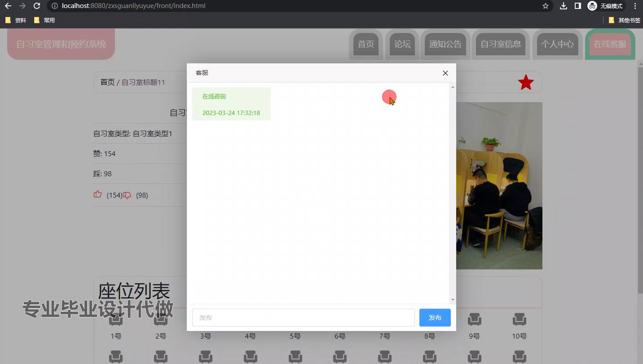
Task: Click the chat timestamp 2023-03-24 17:32:18
Action: click(x=231, y=113)
